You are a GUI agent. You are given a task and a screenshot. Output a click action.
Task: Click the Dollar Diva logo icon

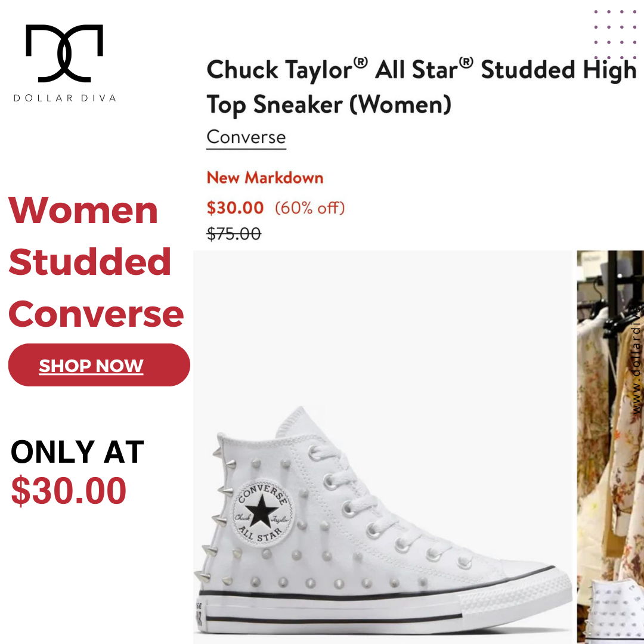[64, 54]
